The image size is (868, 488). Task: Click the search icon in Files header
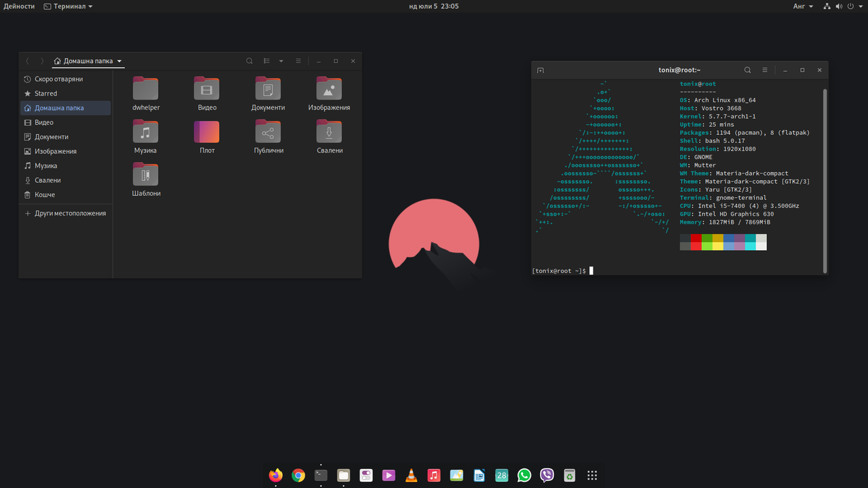pos(250,61)
